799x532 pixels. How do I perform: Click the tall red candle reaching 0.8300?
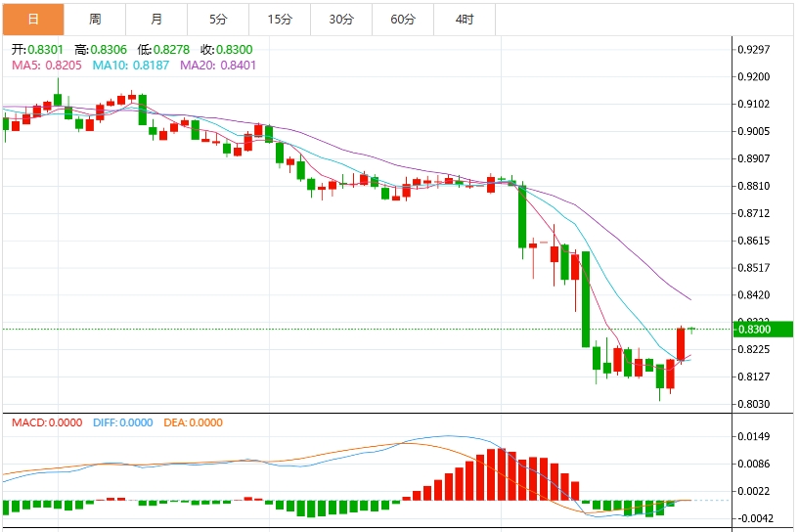681,344
